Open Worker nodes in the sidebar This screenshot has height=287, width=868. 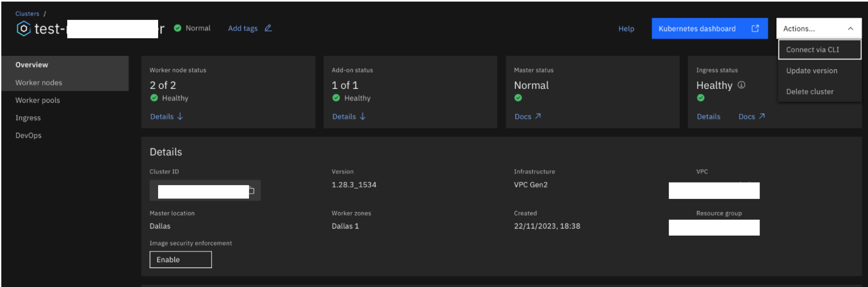pos(39,83)
